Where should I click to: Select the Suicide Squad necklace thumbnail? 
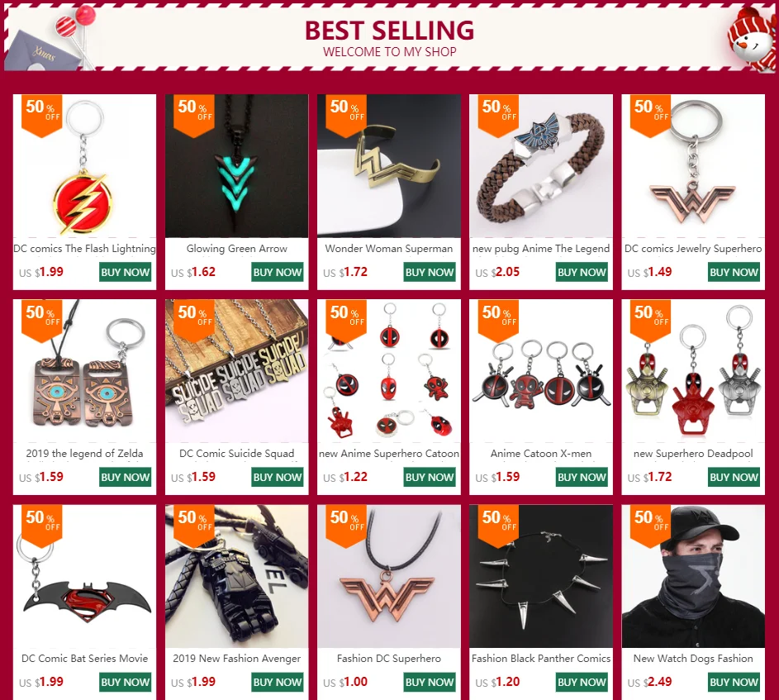(x=237, y=371)
